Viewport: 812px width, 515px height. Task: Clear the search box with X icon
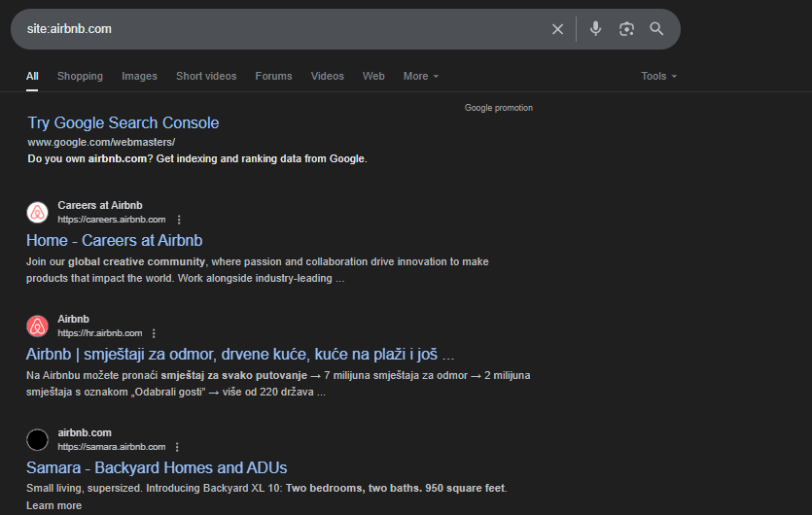point(557,29)
